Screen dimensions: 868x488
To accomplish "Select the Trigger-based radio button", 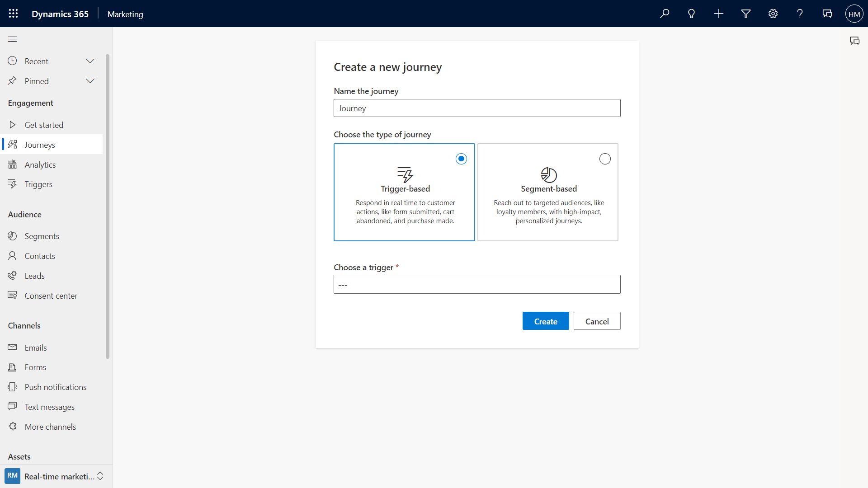I will coord(461,159).
